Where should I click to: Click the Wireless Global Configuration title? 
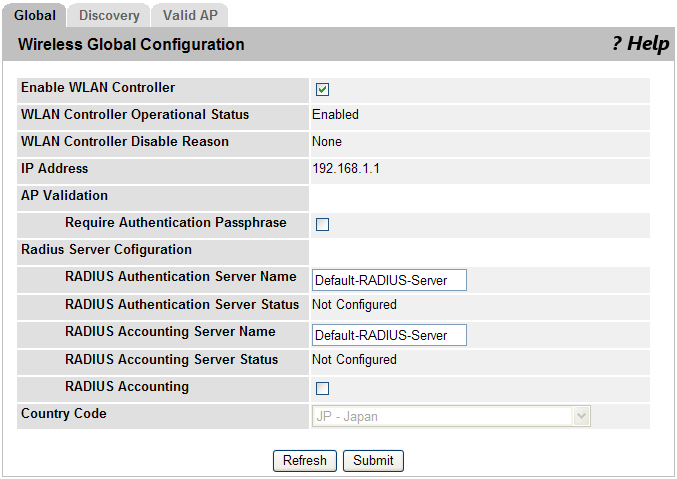click(x=131, y=45)
